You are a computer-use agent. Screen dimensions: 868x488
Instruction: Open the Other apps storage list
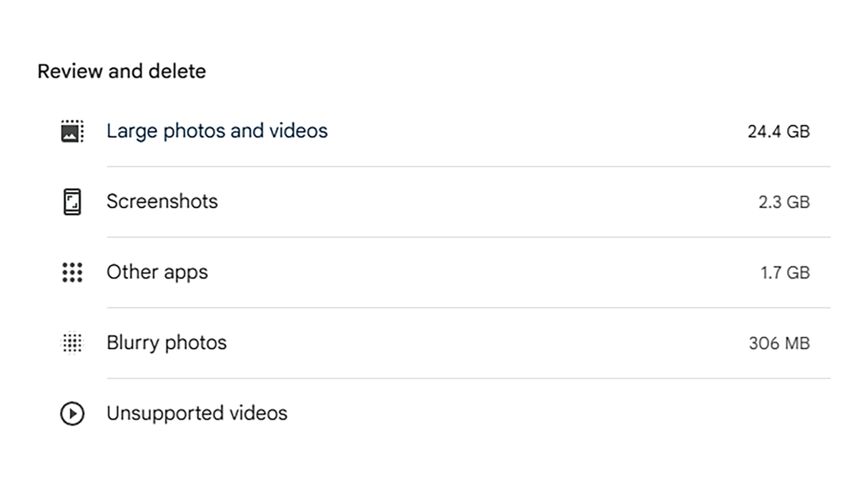[x=157, y=272]
